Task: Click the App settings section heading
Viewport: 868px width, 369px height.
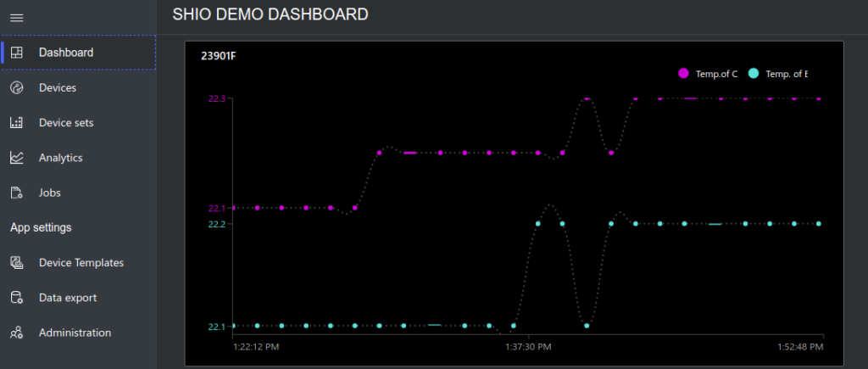Action: pyautogui.click(x=41, y=227)
